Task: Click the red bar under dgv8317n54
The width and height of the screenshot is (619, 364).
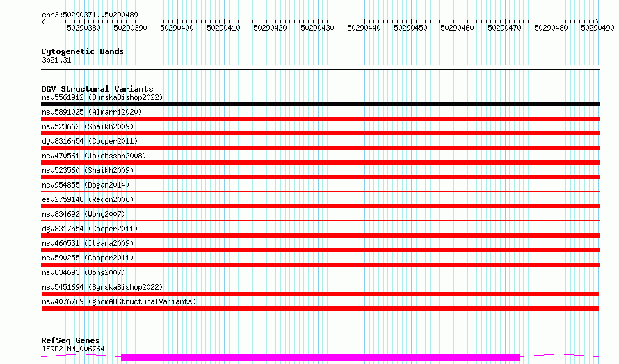Action: coord(320,235)
